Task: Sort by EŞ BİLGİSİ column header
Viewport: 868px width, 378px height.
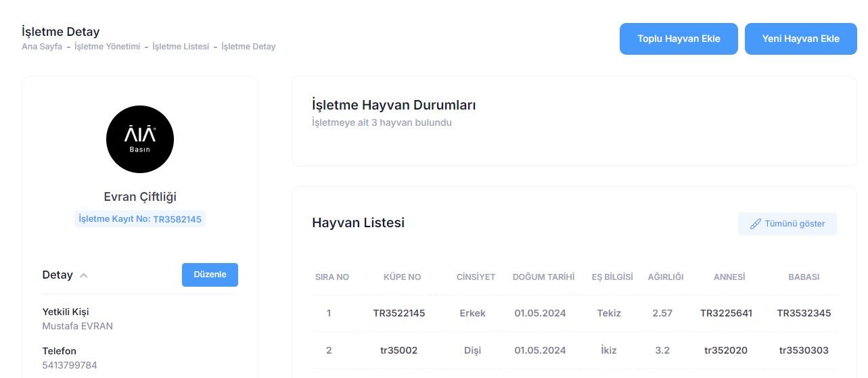Action: coord(612,277)
